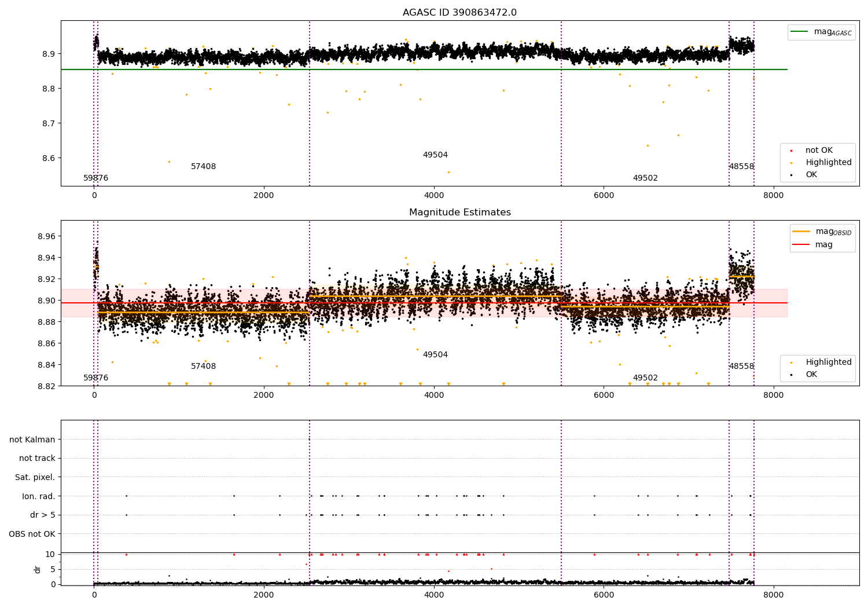The height and width of the screenshot is (608, 868).
Task: Click 'OK' legend entry in Magnitude Estimates plot
Action: (811, 375)
